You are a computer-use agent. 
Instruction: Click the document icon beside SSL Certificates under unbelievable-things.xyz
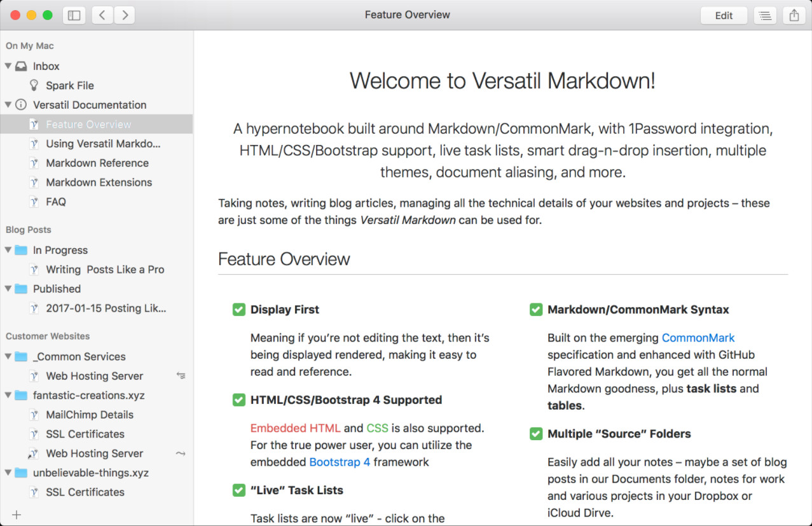34,492
